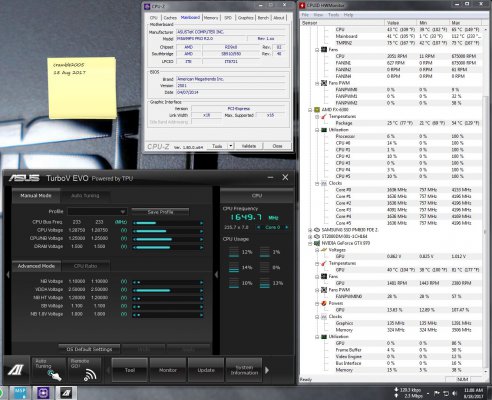
Task: Click the NVIDIA GeForce GTX 970 card icon
Action: click(x=317, y=243)
